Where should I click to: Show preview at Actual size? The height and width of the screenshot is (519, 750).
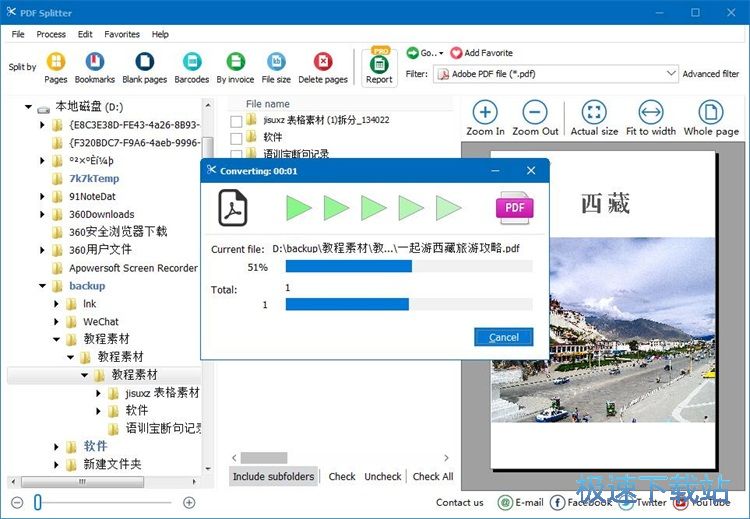point(594,118)
